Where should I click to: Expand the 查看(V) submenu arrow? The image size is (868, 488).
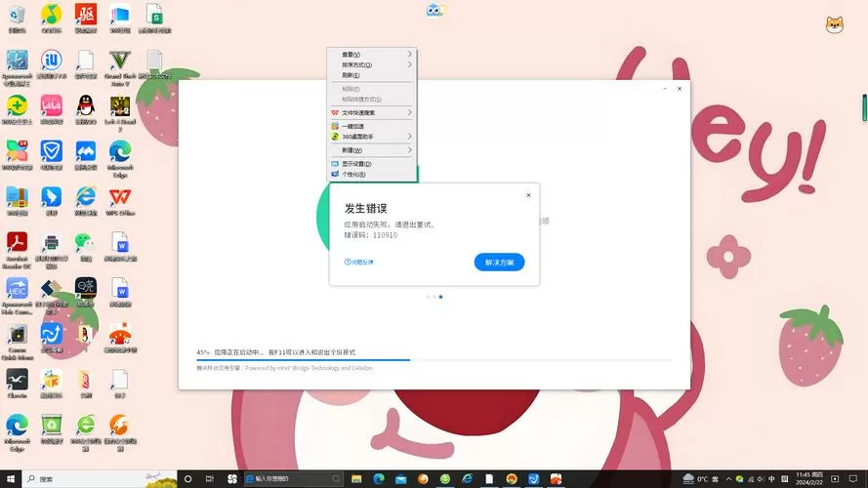[x=410, y=55]
